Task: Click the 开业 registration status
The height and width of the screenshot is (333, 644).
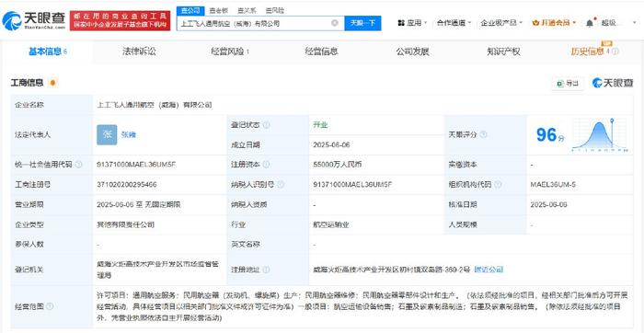Action: [320, 125]
